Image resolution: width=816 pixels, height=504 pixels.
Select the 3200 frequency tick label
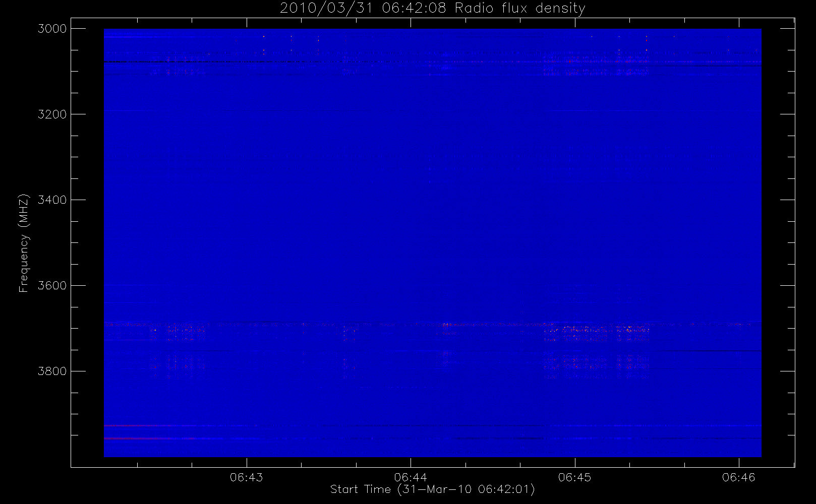pyautogui.click(x=52, y=114)
